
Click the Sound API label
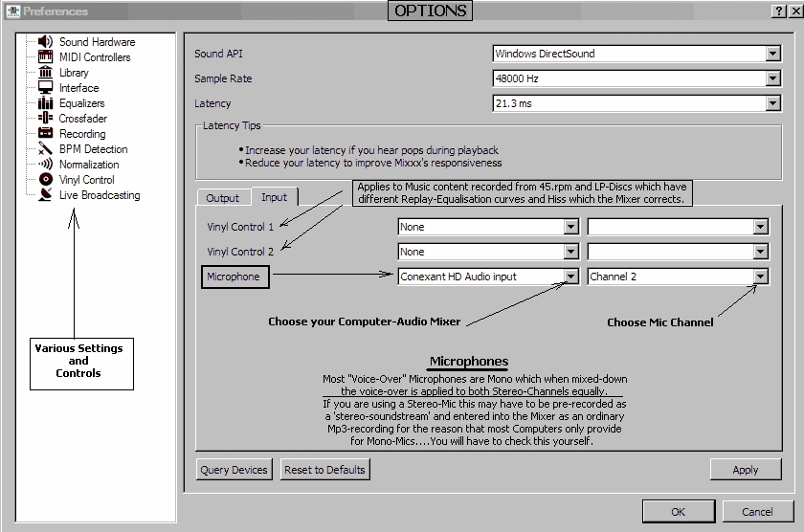(218, 54)
